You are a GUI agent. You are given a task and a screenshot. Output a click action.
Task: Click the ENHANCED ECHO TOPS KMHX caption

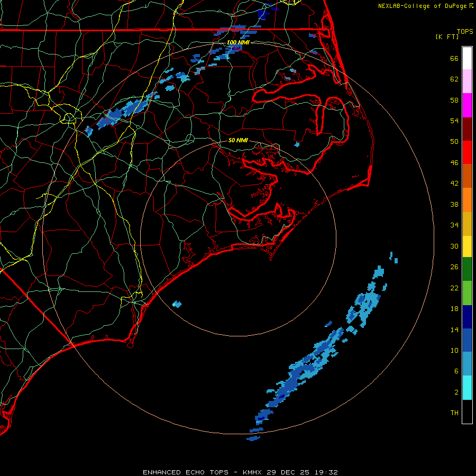click(240, 472)
